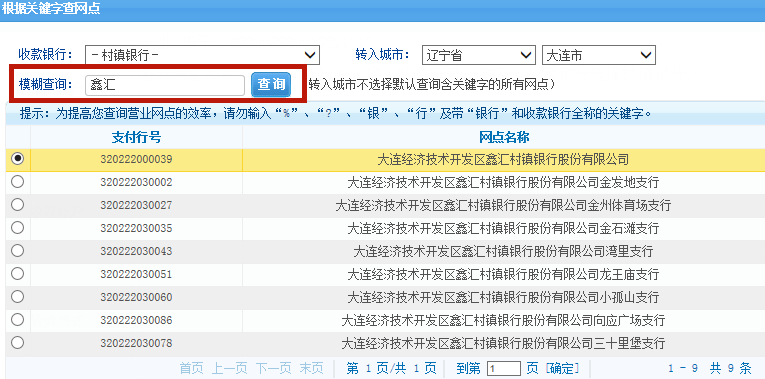Click bank code 320222030086

coord(137,320)
